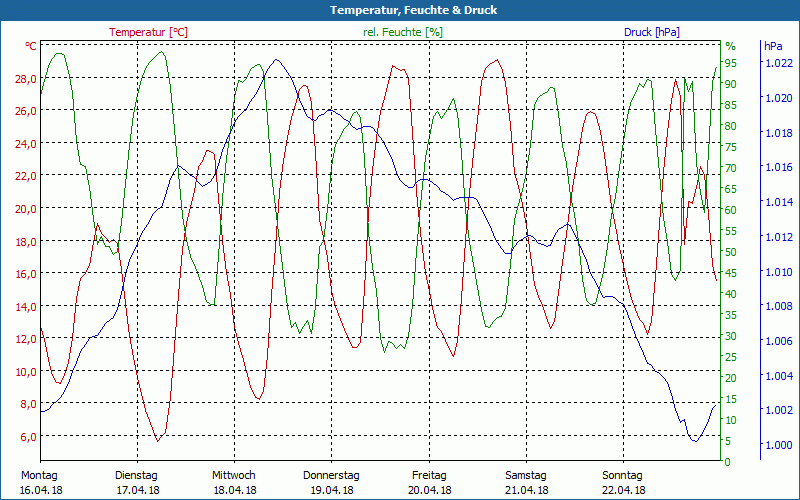Click the '10' humidity axis value
The height and width of the screenshot is (500, 800).
pyautogui.click(x=731, y=420)
